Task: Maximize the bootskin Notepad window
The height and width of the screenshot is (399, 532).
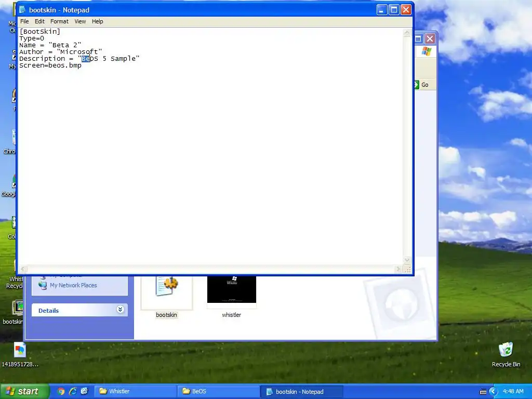Action: pyautogui.click(x=394, y=10)
